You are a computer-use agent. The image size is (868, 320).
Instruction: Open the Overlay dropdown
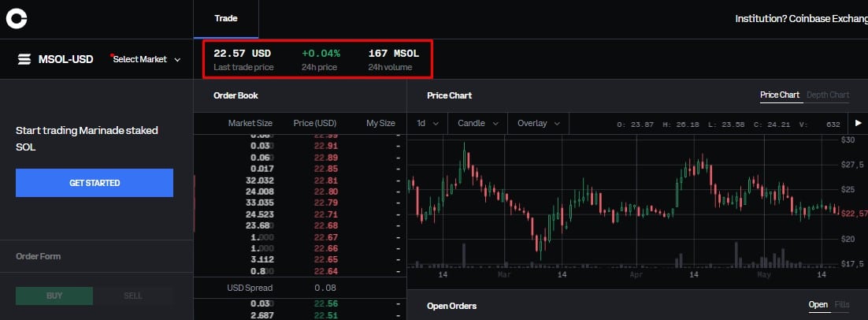coord(539,124)
